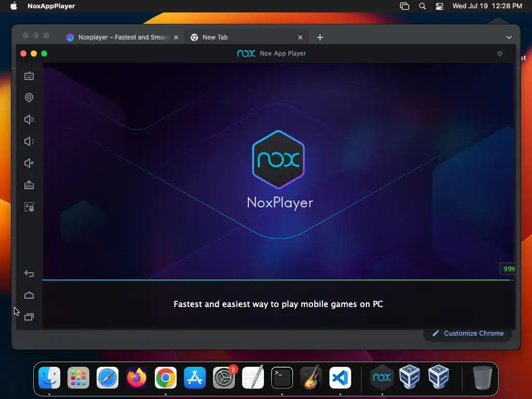Expand the Chrome tab search chevron
532x399 pixels.
click(509, 37)
